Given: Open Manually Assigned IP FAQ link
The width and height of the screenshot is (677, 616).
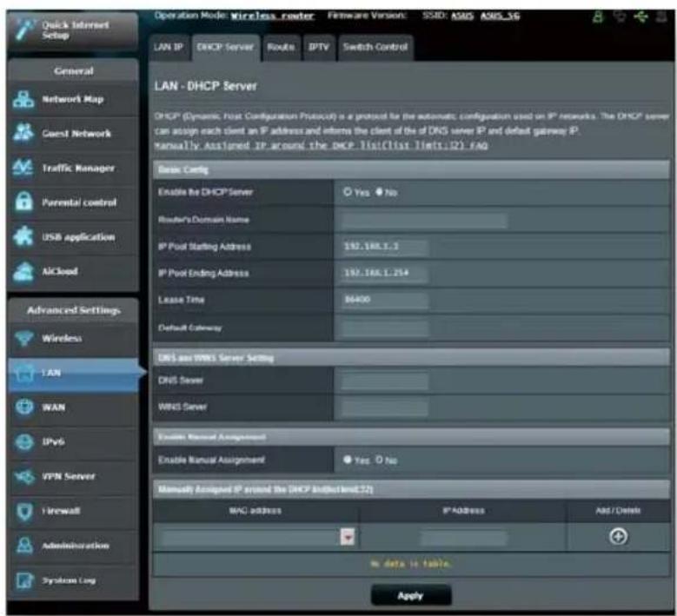Looking at the screenshot, I should point(322,145).
